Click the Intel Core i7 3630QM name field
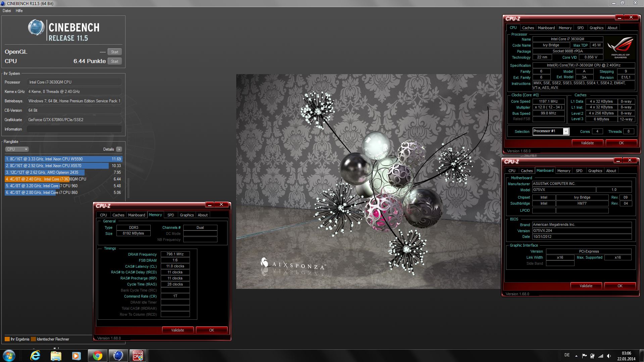 pyautogui.click(x=567, y=39)
